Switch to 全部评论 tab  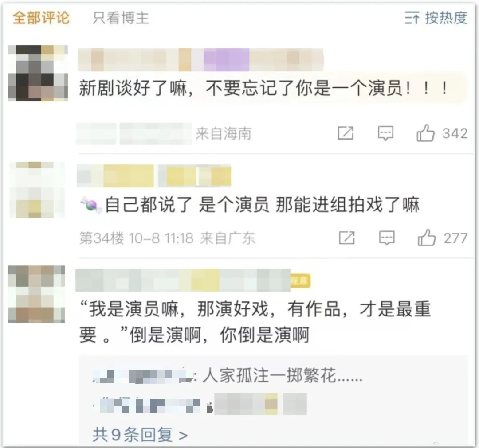pos(41,18)
